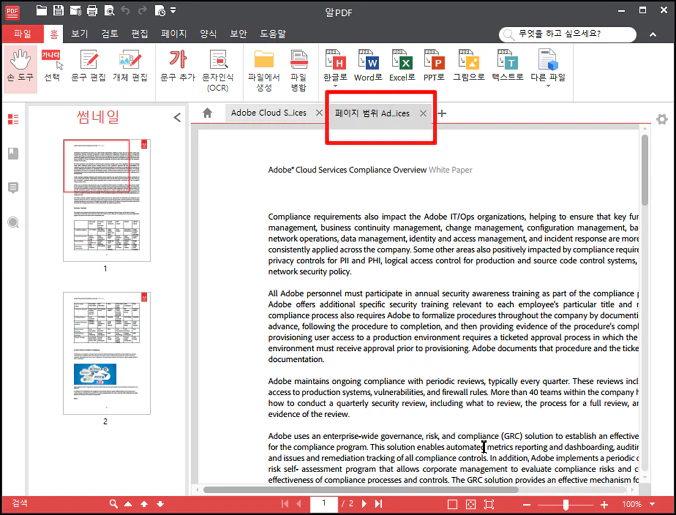The width and height of the screenshot is (676, 515).
Task: Close the '페이지 범위 Ad...ices' tab
Action: pyautogui.click(x=423, y=113)
